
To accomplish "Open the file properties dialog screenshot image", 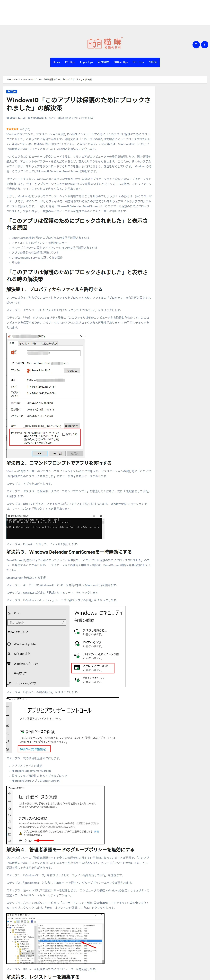I will (46, 395).
